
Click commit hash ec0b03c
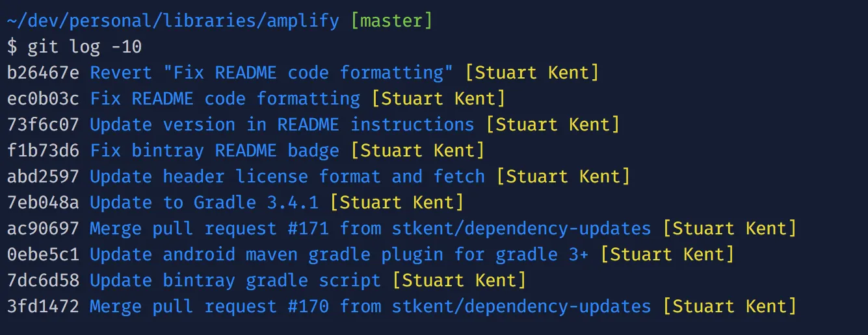[43, 99]
